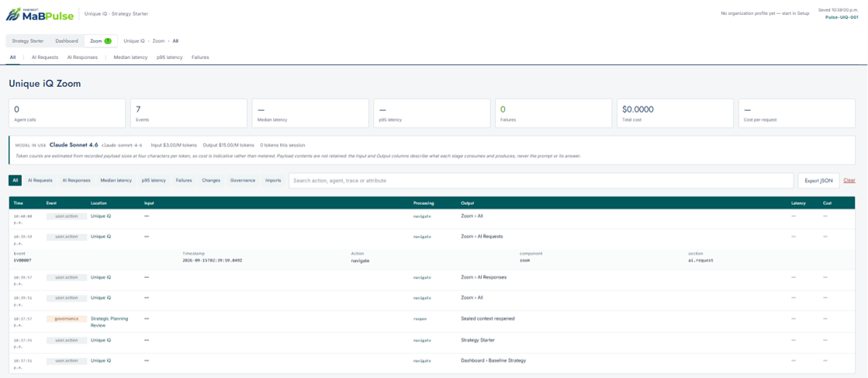
Task: Toggle the AI Responses filter chip by search
Action: [76, 180]
